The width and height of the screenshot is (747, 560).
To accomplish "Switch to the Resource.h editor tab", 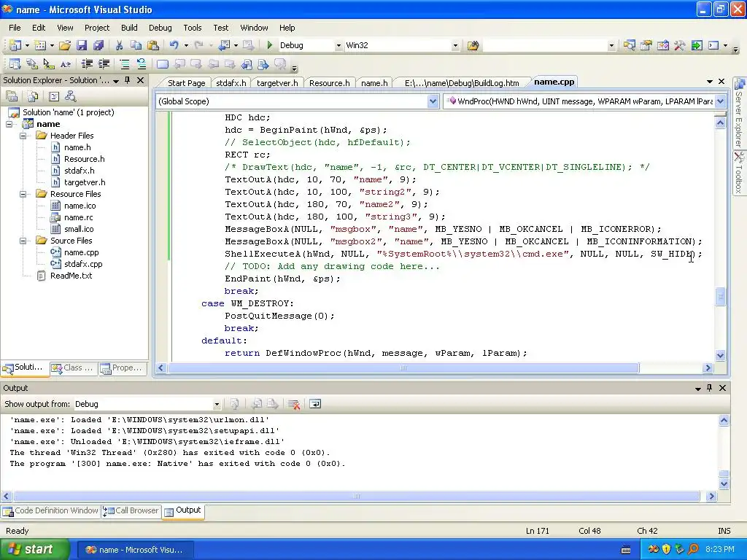I will point(329,83).
